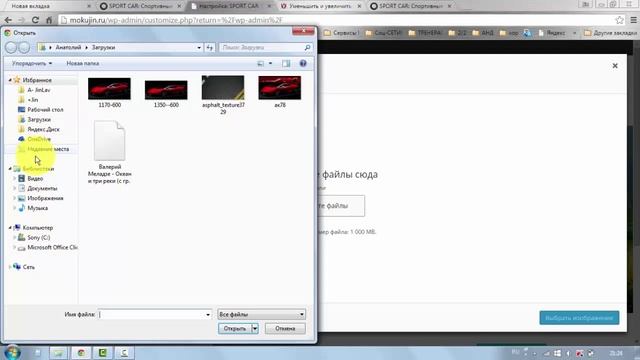Open the file name history dropdown
Viewport: 640px width, 360px height.
point(208,314)
